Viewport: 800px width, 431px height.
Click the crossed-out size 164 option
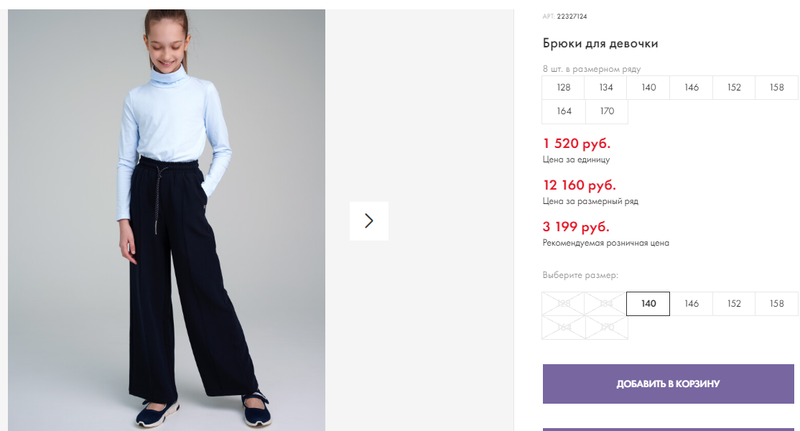(563, 327)
